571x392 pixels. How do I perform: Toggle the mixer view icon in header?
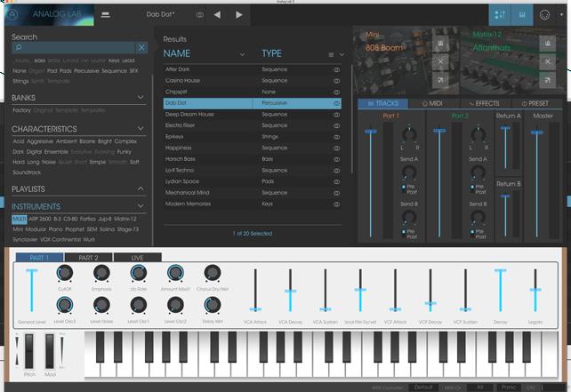pos(500,15)
